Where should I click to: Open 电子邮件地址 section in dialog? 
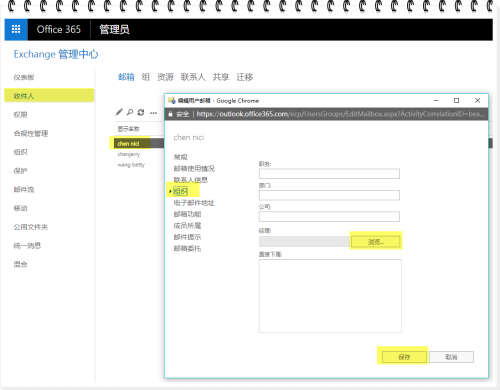point(194,203)
